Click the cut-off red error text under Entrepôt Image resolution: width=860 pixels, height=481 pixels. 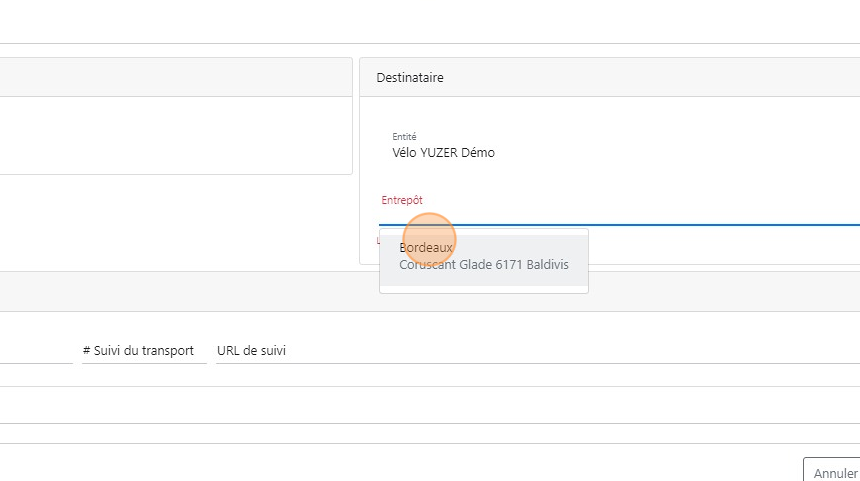377,240
